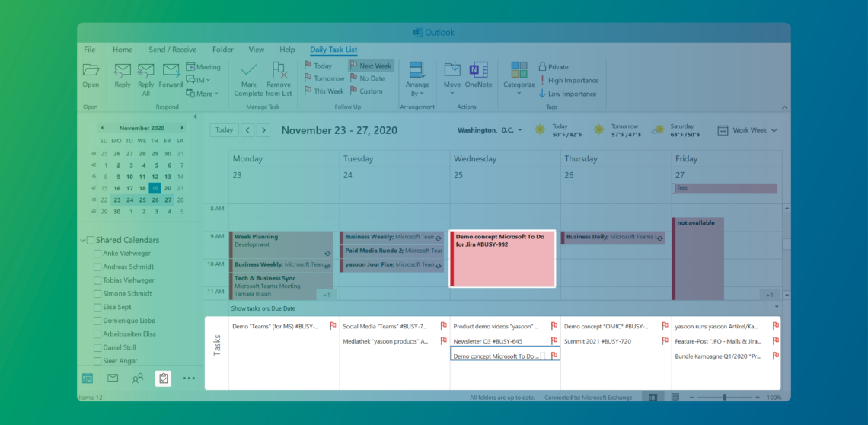Click flag on Mediathek "yasoon products" task
This screenshot has height=425, width=868.
point(443,340)
